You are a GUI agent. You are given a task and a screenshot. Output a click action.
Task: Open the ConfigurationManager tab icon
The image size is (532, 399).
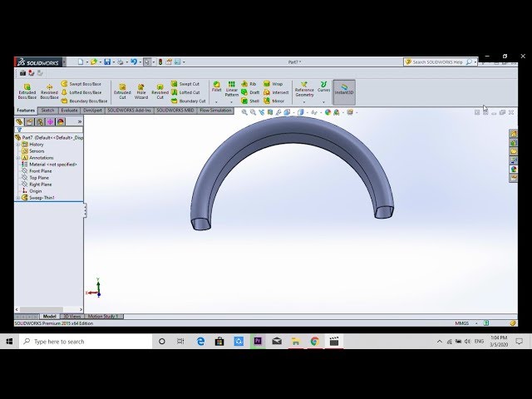pyautogui.click(x=40, y=122)
